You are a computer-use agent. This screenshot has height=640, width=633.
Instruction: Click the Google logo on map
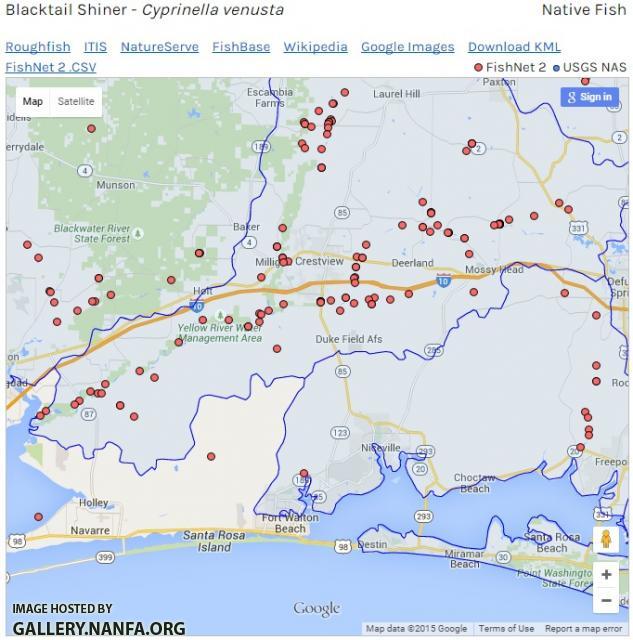316,609
